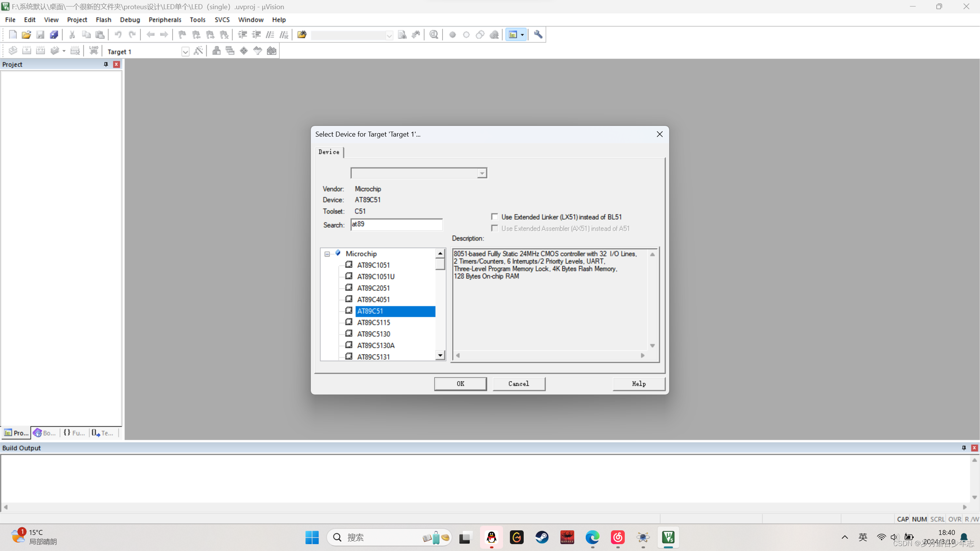The image size is (980, 551).
Task: Close the Project pane
Action: coord(116,64)
